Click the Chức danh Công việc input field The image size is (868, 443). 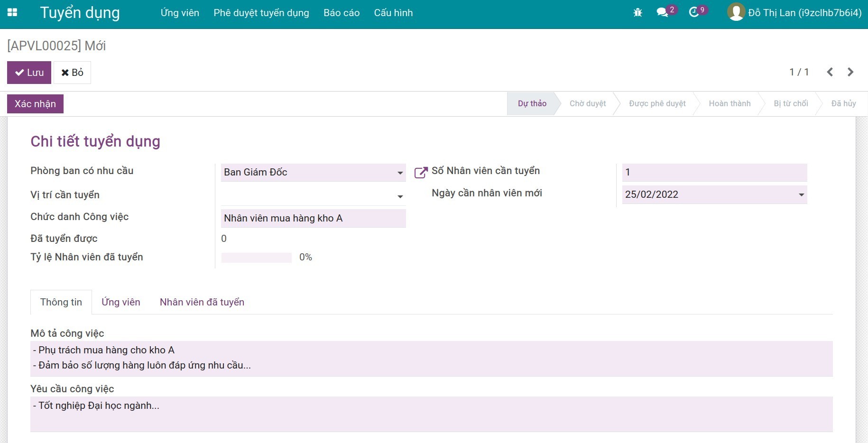(313, 218)
